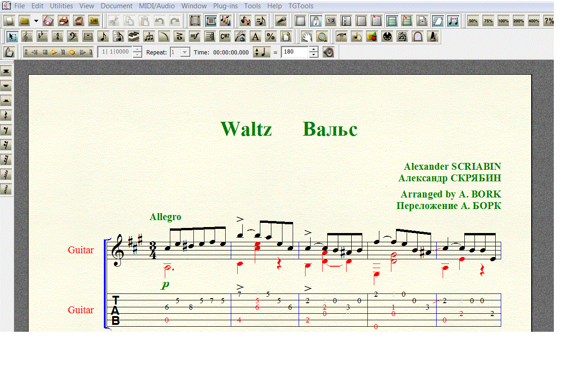Expand the Open file dropdown arrow

36,21
